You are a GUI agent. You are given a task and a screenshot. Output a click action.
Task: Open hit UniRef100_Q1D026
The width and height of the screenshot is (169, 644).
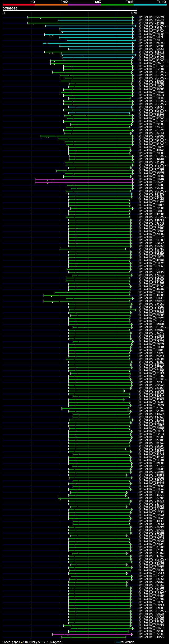click(152, 168)
